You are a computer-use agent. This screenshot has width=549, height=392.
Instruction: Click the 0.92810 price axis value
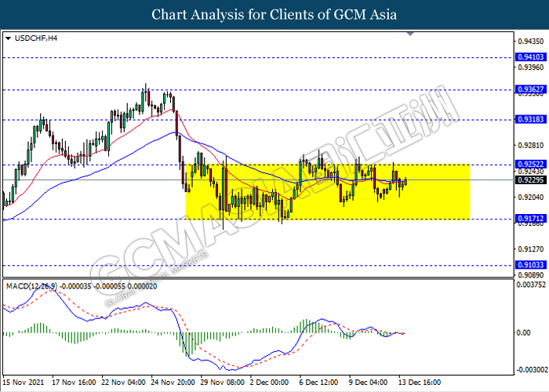531,145
